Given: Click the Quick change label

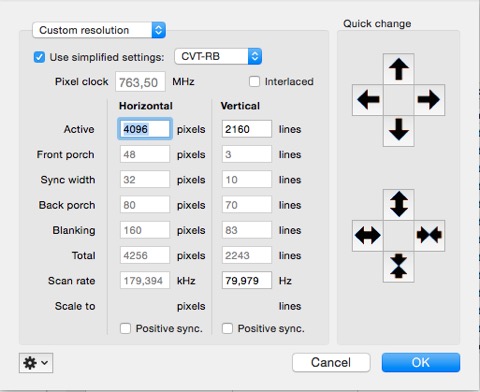Looking at the screenshot, I should click(x=377, y=24).
